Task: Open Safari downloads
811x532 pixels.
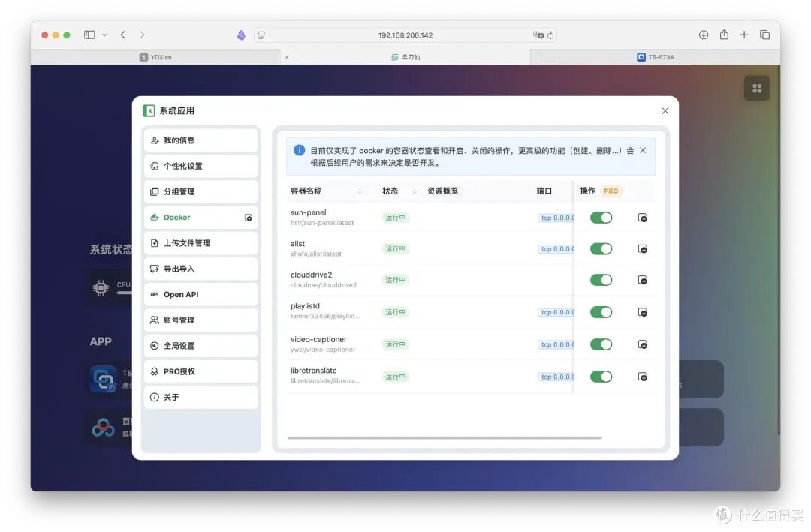Action: (x=704, y=35)
